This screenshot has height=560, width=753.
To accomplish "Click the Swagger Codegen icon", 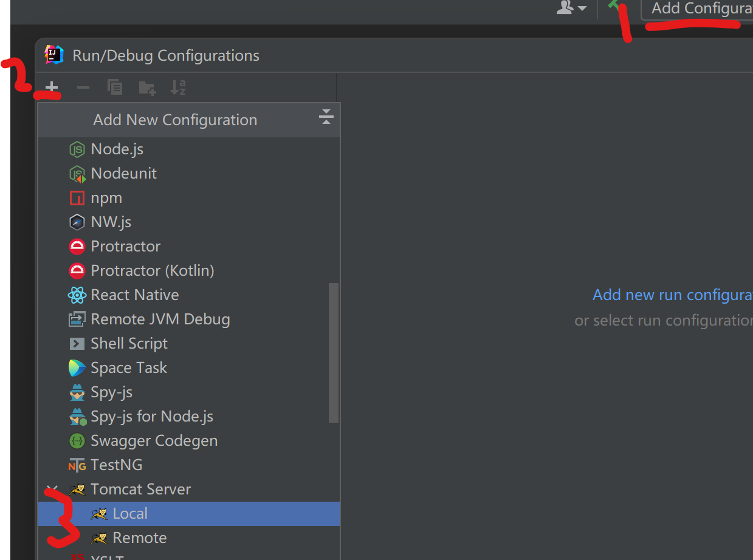I will pyautogui.click(x=77, y=441).
